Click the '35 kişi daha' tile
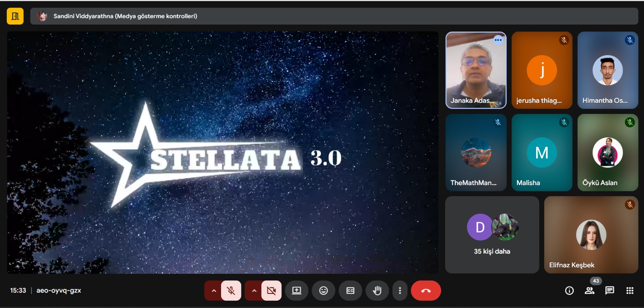 coord(492,235)
